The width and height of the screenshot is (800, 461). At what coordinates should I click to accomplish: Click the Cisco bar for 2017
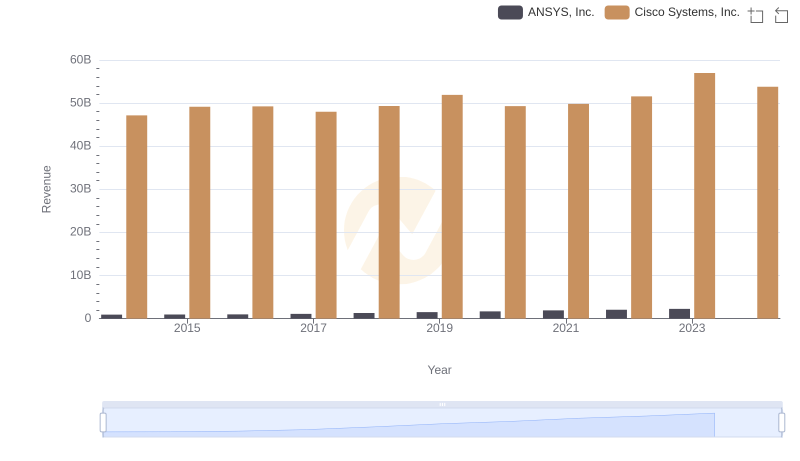[326, 215]
